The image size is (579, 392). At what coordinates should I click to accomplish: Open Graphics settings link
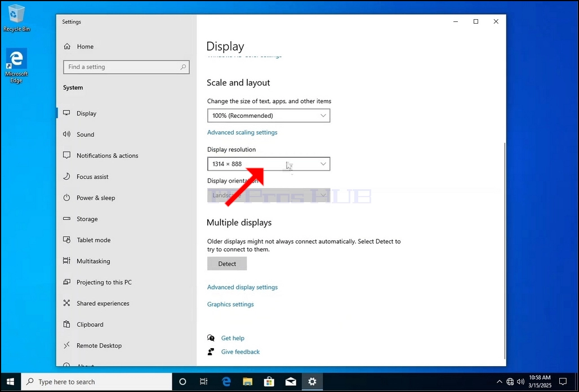pyautogui.click(x=230, y=304)
